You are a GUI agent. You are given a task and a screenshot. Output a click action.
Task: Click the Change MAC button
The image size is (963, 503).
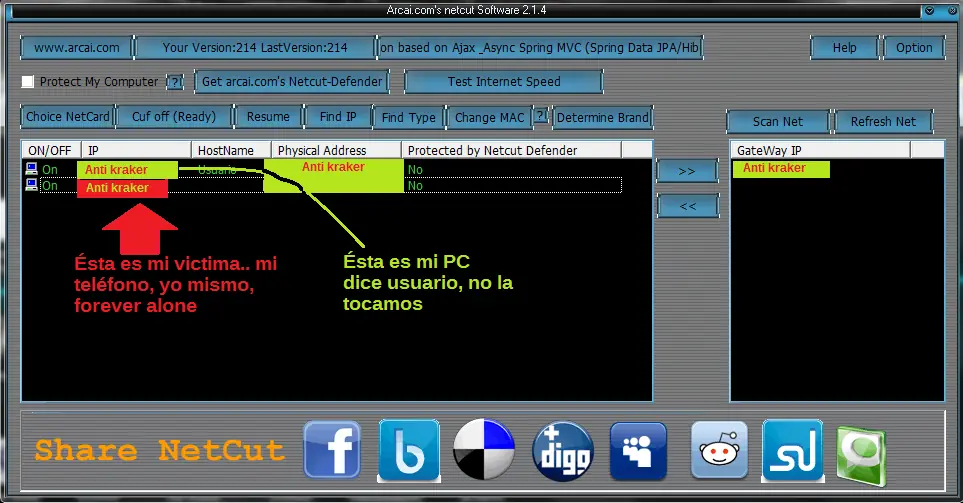(x=489, y=117)
